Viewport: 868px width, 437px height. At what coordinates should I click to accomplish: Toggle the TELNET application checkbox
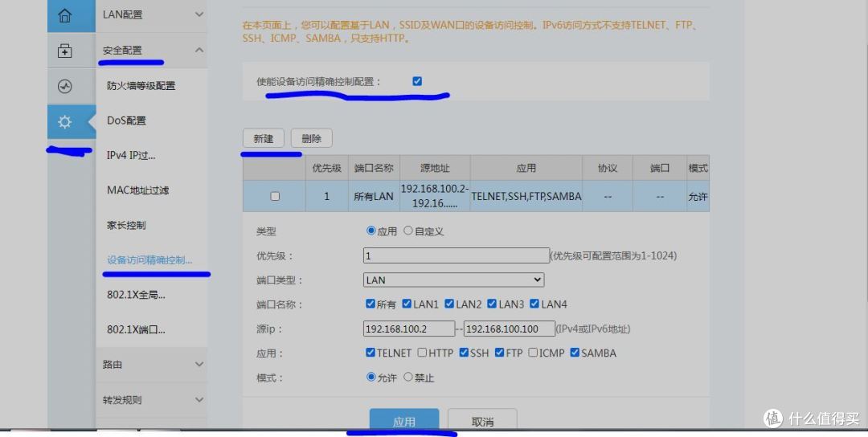(371, 353)
